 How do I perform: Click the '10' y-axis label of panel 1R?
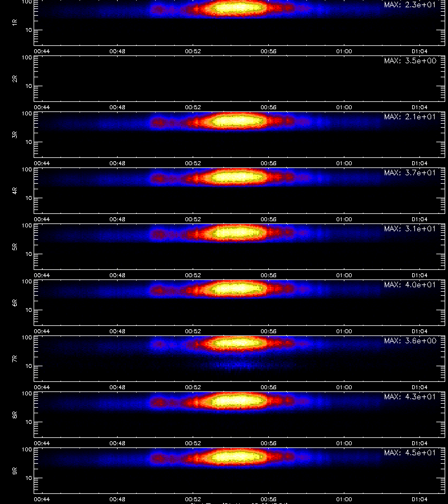tap(29, 30)
